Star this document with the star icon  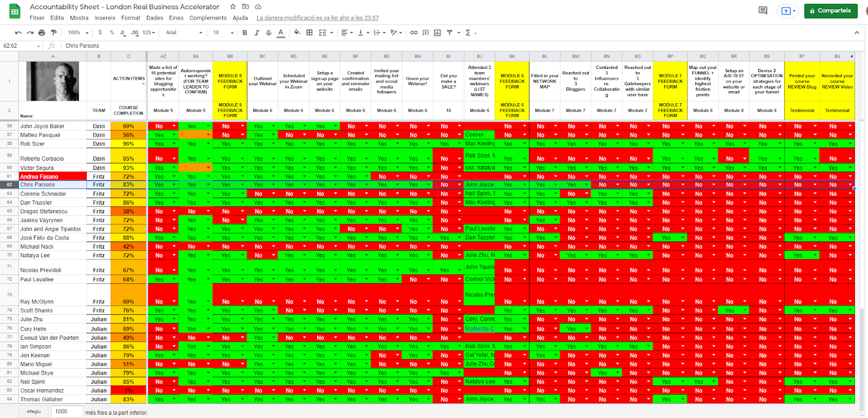click(x=233, y=7)
